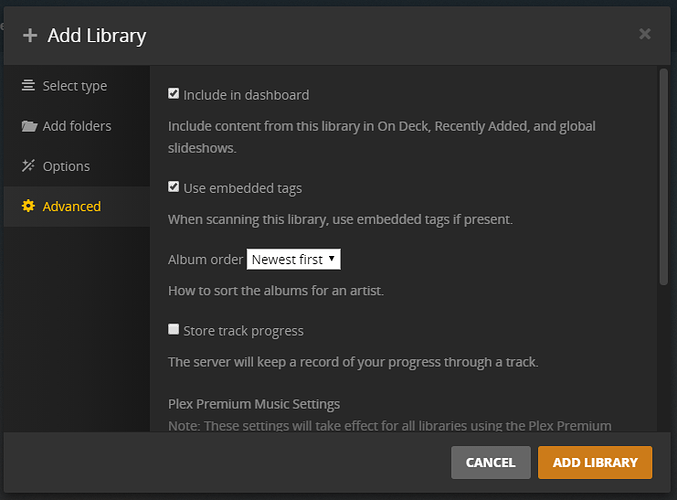Go to the Select type step
The image size is (677, 500).
[74, 86]
